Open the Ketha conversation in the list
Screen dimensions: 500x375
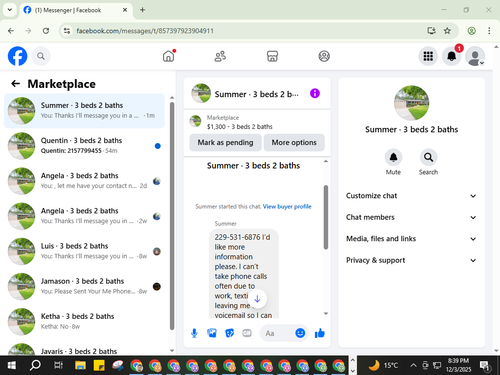pyautogui.click(x=84, y=322)
